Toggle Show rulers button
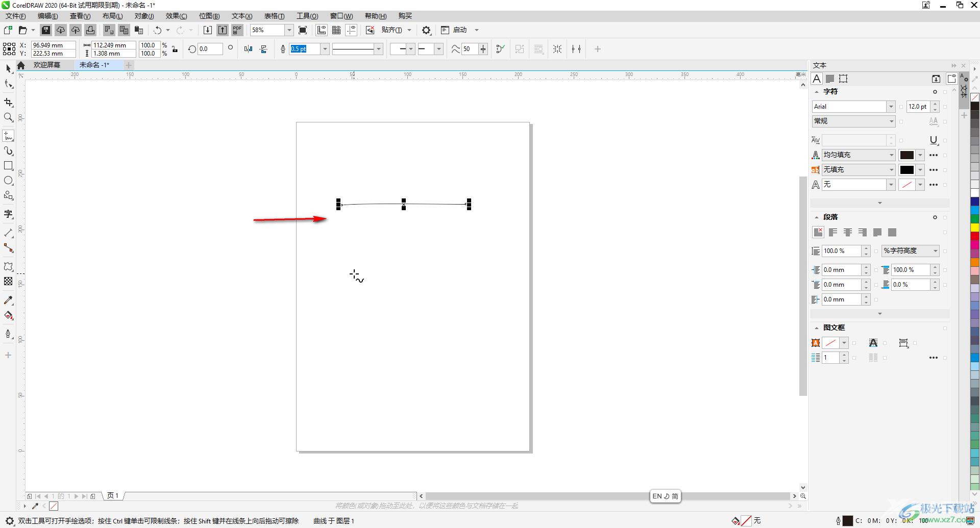 [322, 30]
